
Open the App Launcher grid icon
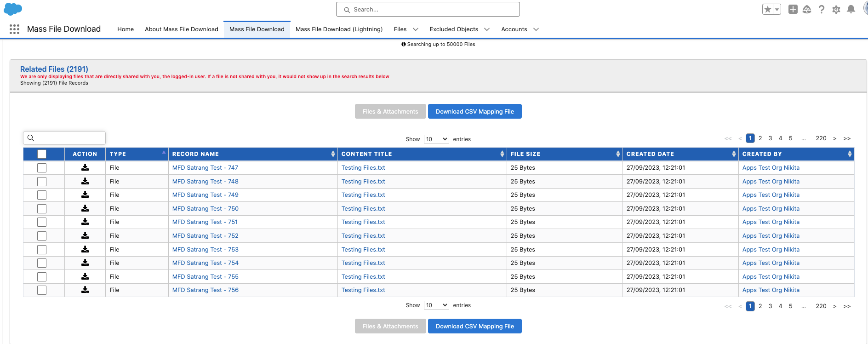14,29
